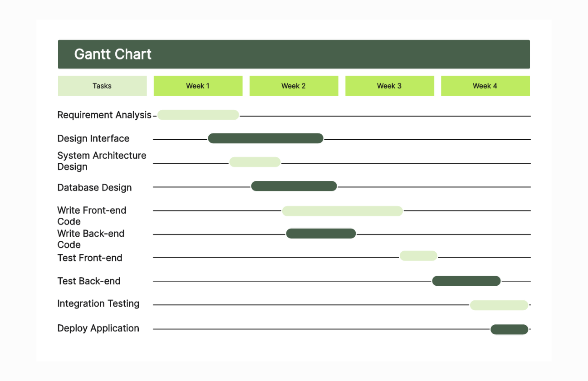Click the Design Interface dark bar
The width and height of the screenshot is (588, 381).
pyautogui.click(x=265, y=138)
